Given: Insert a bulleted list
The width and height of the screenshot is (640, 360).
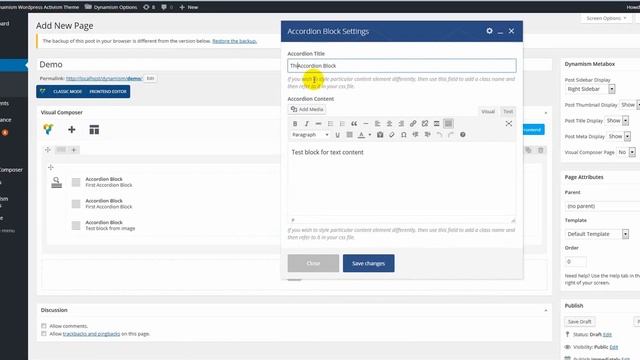Looking at the screenshot, I should pos(330,124).
